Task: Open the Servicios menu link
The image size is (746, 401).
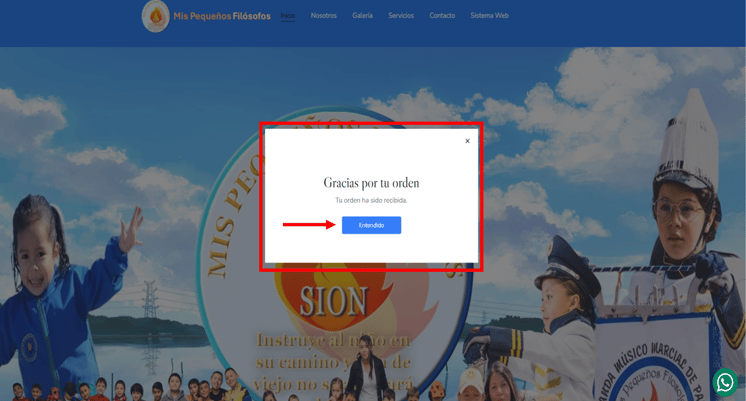Action: pyautogui.click(x=401, y=16)
